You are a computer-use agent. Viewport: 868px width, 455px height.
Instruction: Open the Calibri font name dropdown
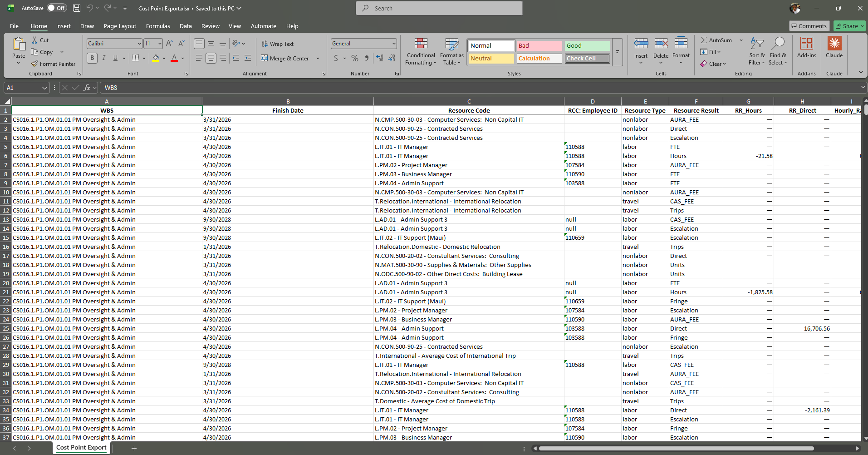coord(139,44)
